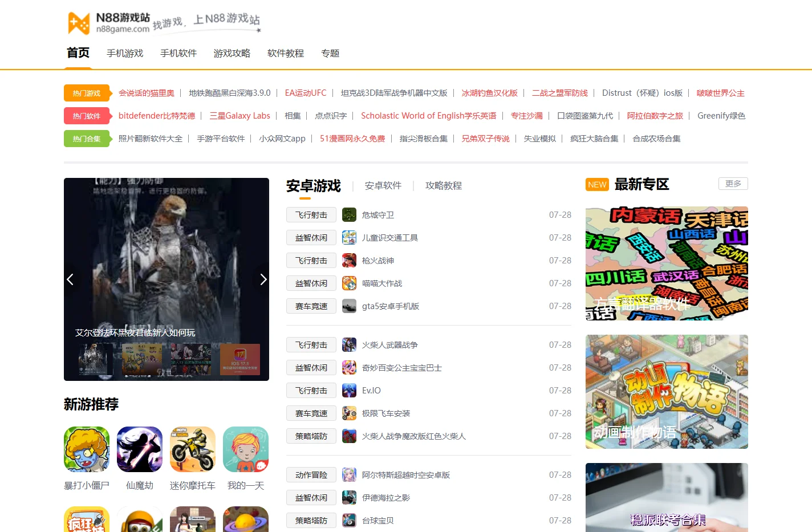Open the 迷你摩托车 app icon
The width and height of the screenshot is (812, 532).
coord(193,449)
